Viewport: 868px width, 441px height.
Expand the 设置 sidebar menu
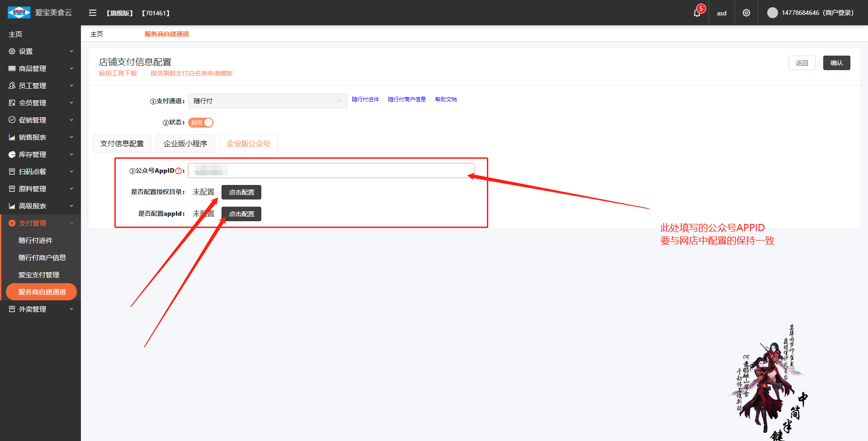click(x=26, y=52)
